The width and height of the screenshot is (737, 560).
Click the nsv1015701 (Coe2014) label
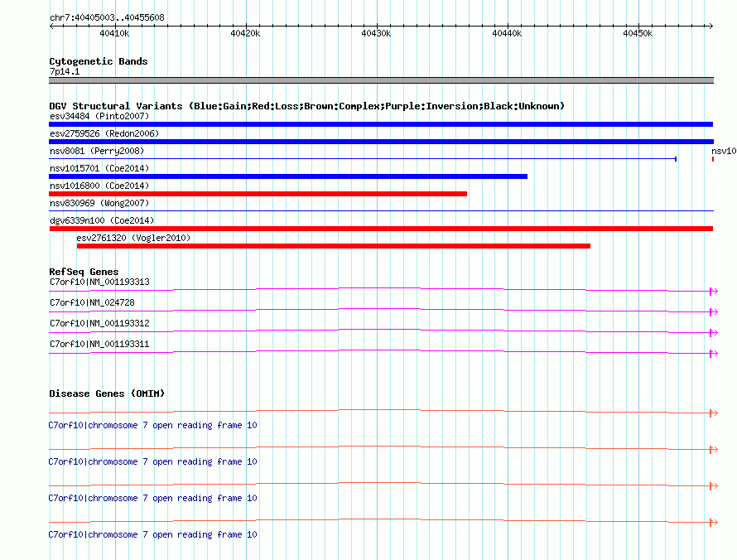click(99, 168)
